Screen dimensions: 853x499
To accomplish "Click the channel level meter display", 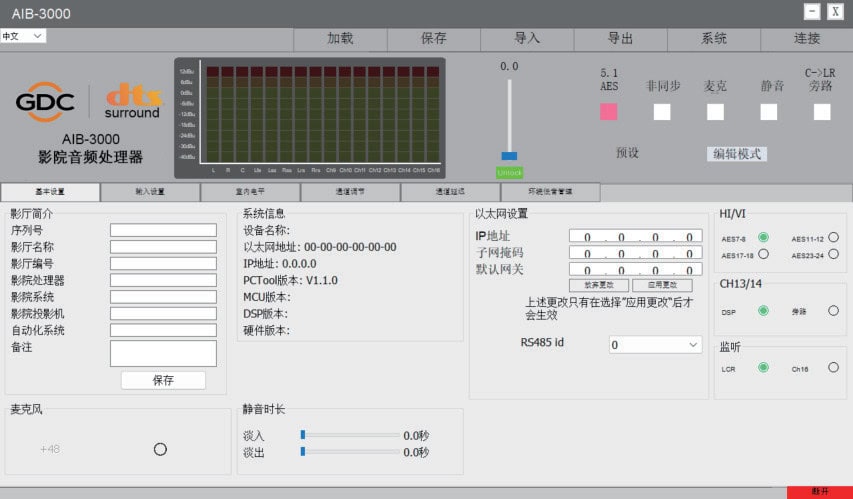I will click(x=310, y=118).
